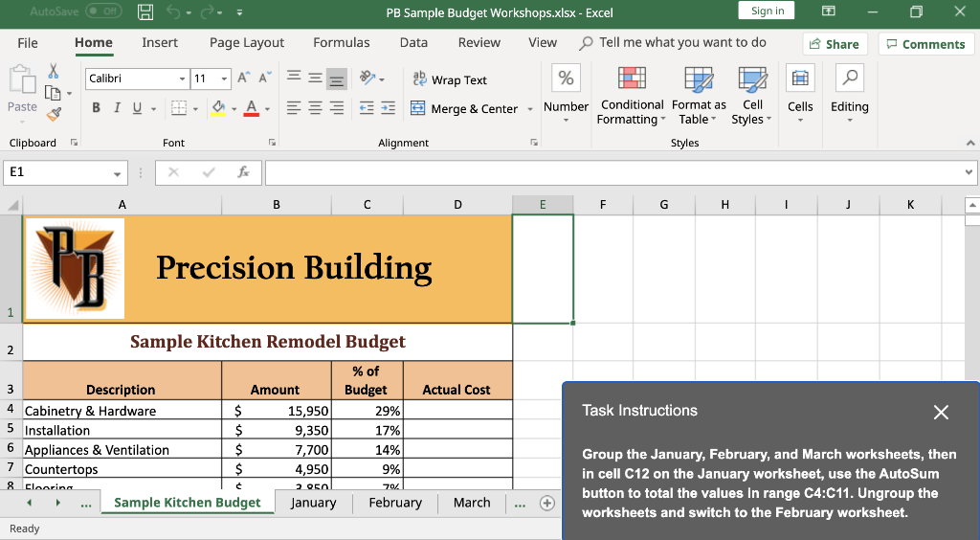Open the Editing group menu
This screenshot has height=540, width=980.
click(850, 93)
